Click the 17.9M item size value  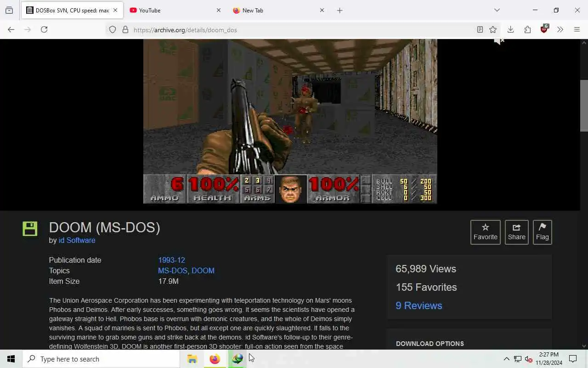click(x=168, y=281)
